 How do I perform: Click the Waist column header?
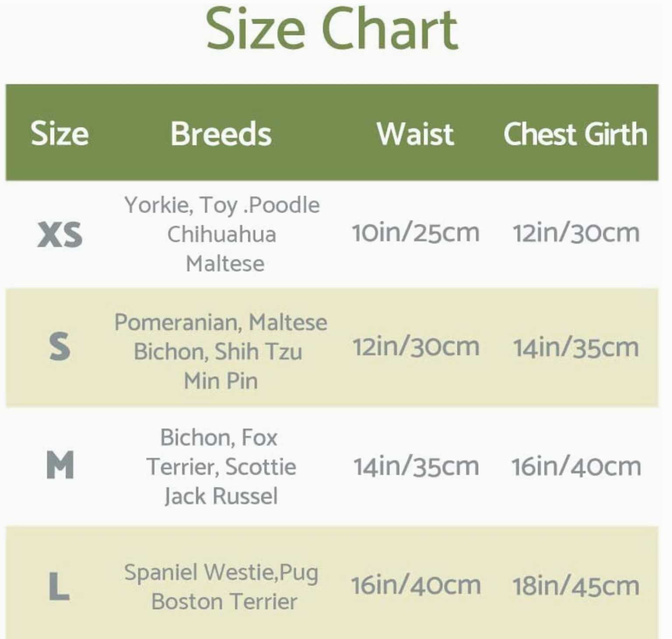pos(415,134)
